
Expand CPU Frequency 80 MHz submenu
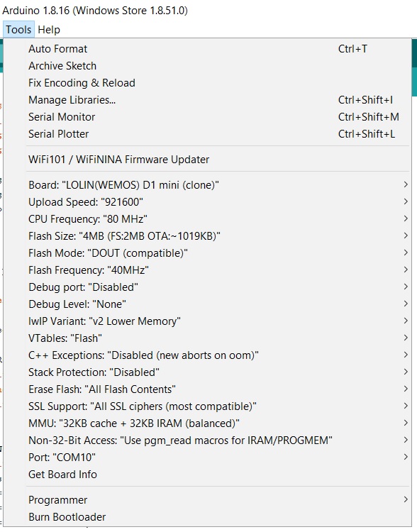click(207, 219)
